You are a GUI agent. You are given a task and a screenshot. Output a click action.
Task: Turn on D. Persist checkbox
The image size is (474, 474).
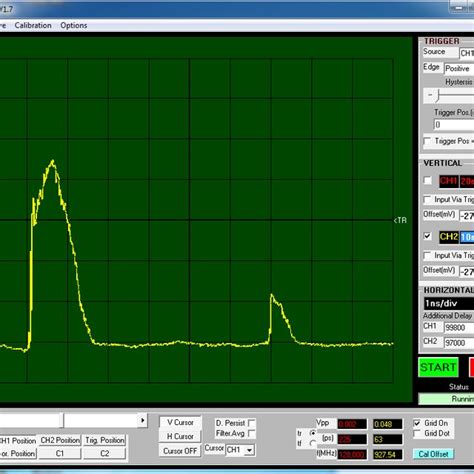pyautogui.click(x=252, y=423)
